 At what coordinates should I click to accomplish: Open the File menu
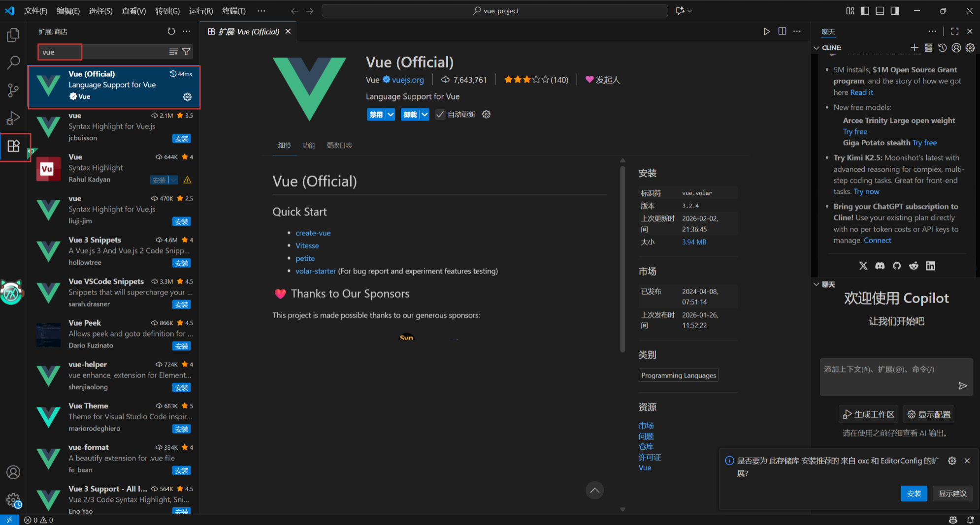pyautogui.click(x=36, y=11)
